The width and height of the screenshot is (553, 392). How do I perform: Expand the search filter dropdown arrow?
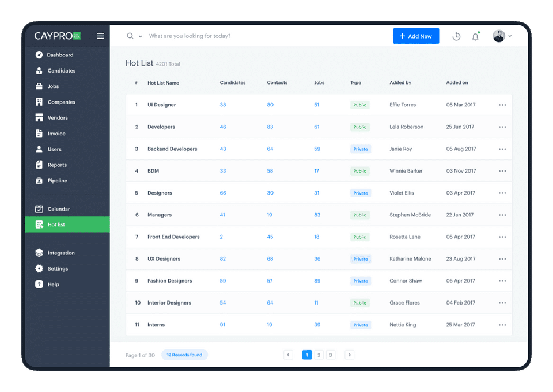click(141, 36)
